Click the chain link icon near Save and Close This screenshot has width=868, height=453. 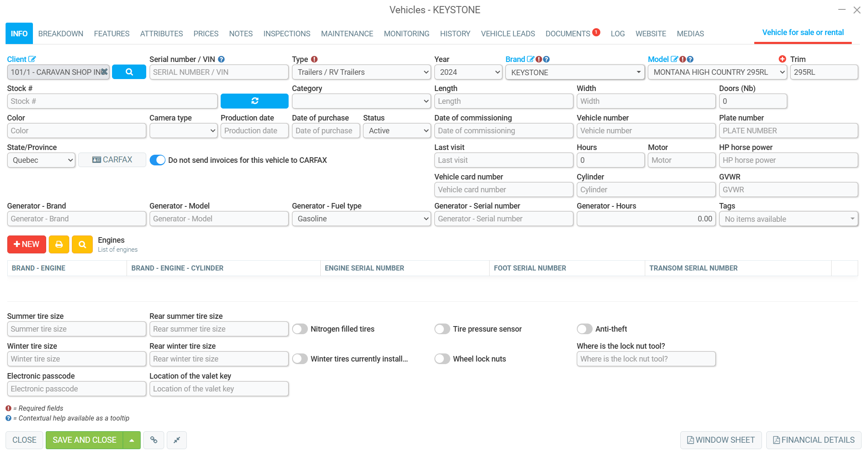(154, 440)
